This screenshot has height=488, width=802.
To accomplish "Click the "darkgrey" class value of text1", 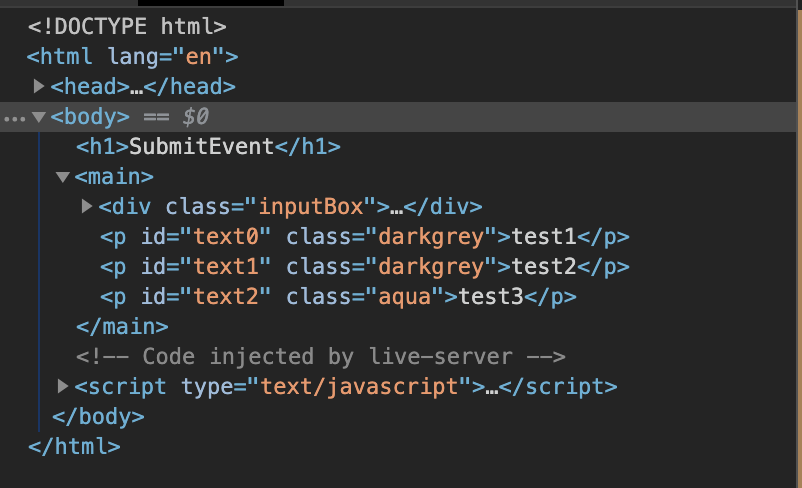I will pos(431,267).
